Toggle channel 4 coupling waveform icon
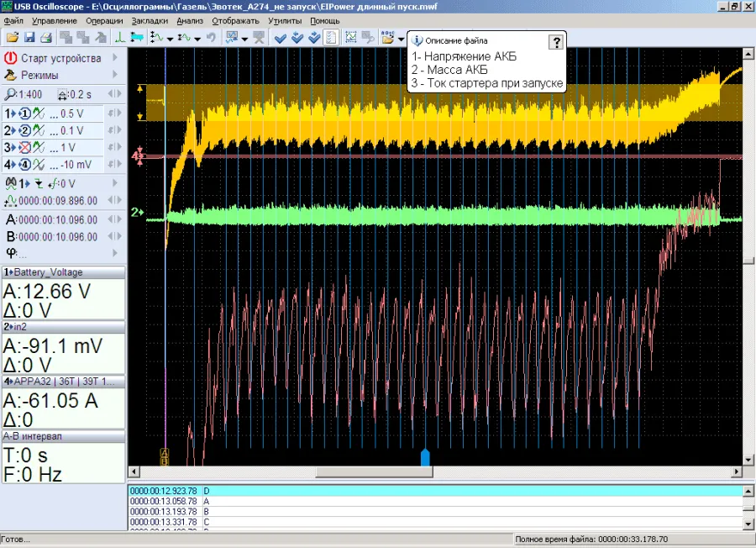Viewport: 756px width, 548px height. tap(39, 165)
